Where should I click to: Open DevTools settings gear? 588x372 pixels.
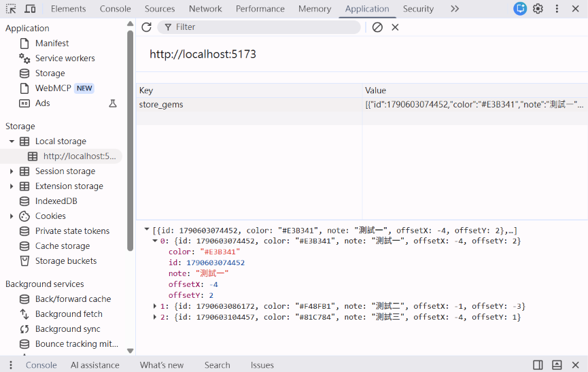538,9
